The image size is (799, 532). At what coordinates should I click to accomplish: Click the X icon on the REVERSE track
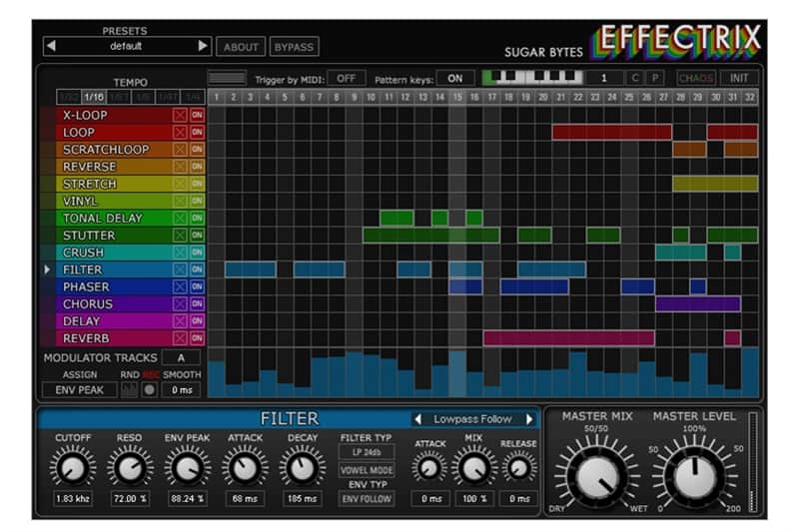point(180,167)
